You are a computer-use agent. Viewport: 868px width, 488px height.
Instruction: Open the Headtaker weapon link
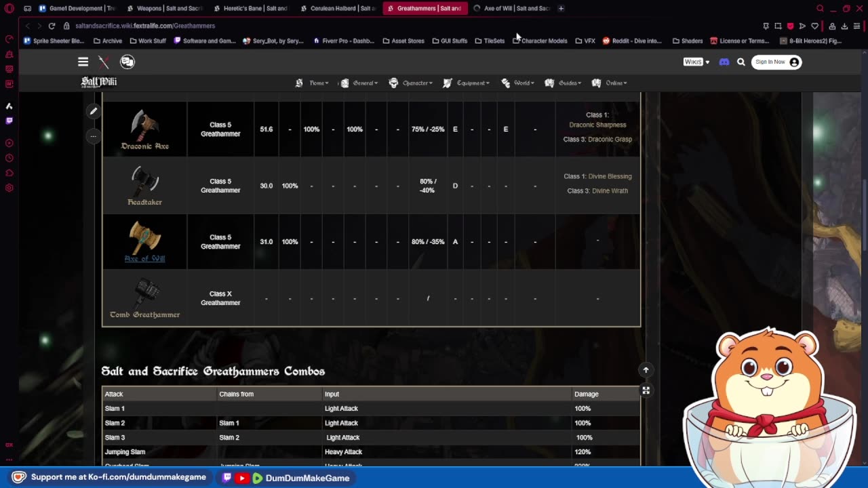tap(144, 202)
